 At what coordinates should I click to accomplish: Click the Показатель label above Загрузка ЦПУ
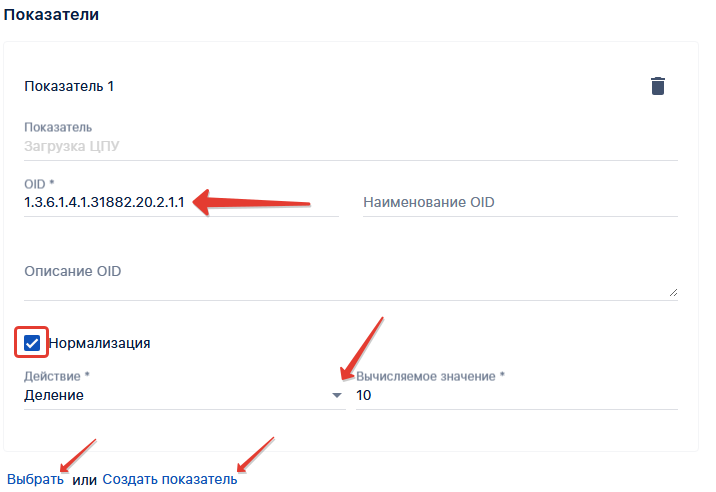coord(58,127)
